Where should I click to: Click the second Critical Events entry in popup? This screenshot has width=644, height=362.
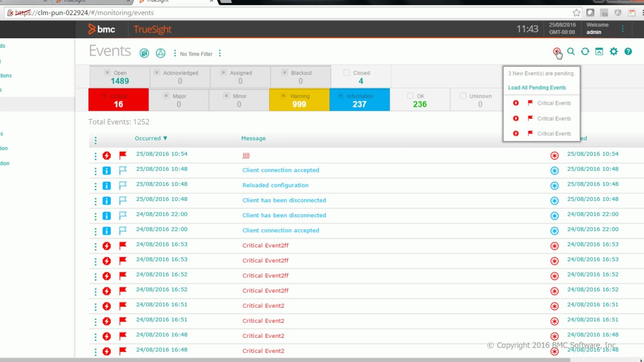(554, 119)
